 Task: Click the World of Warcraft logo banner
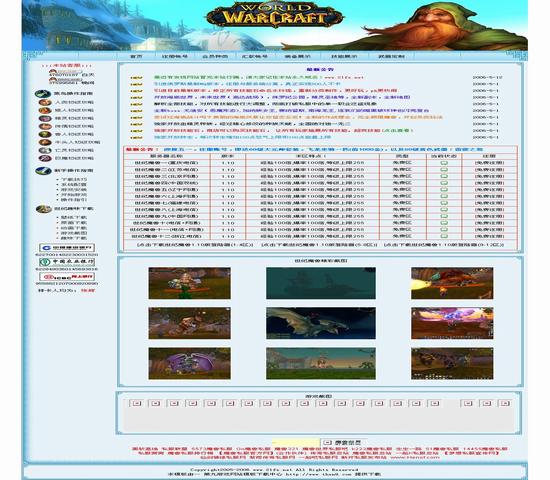tap(275, 15)
